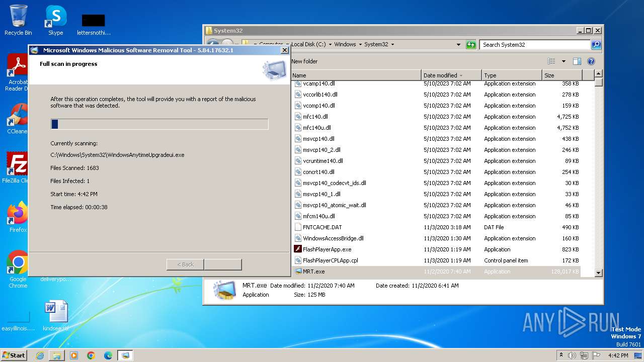Expand address bar previous locations dropdown
Viewport: 644px width, 362px height.
[458, 44]
